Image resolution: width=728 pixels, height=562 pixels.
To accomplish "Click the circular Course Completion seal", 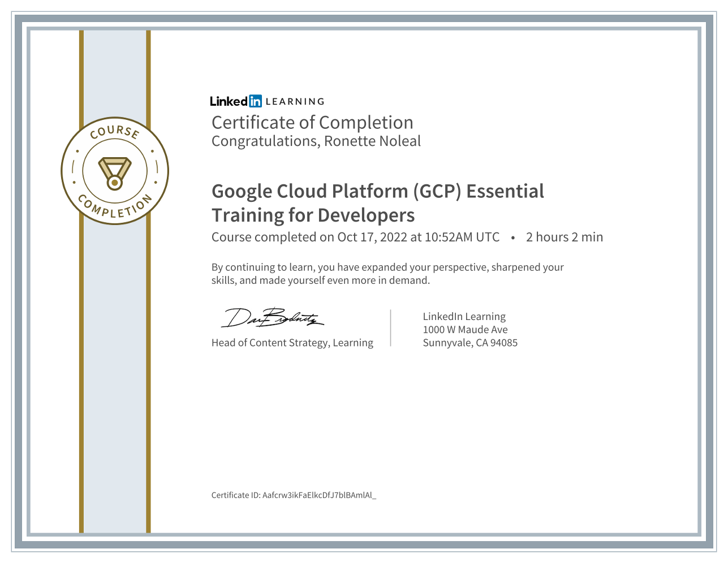I will pyautogui.click(x=114, y=171).
